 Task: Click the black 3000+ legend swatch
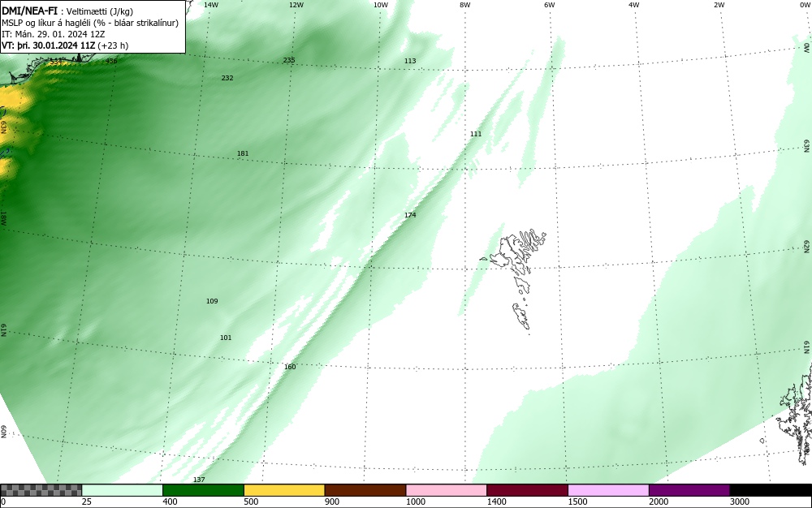coord(771,490)
